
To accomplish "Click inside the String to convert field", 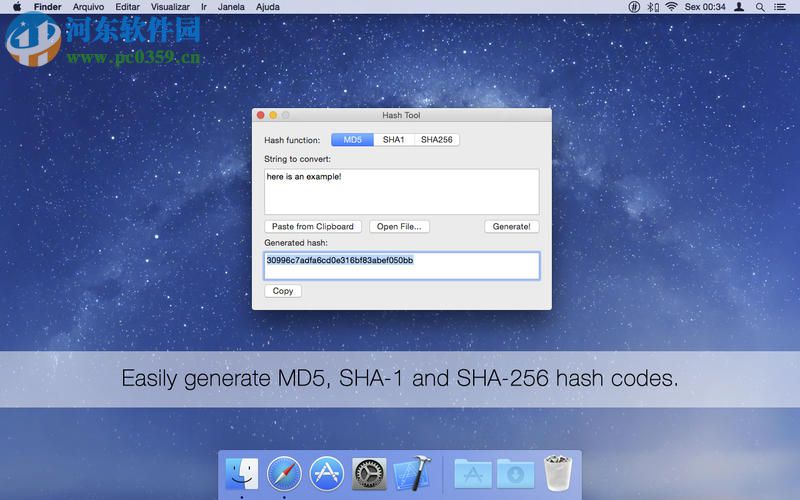I will tap(402, 192).
